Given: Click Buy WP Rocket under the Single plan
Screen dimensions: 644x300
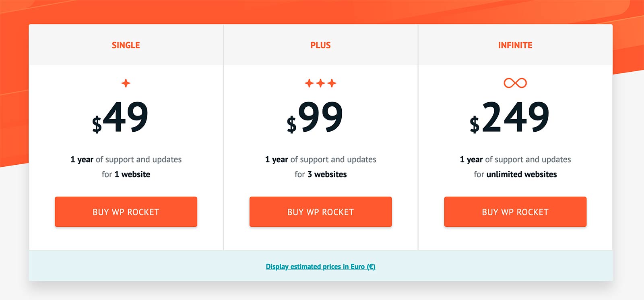Looking at the screenshot, I should (126, 211).
